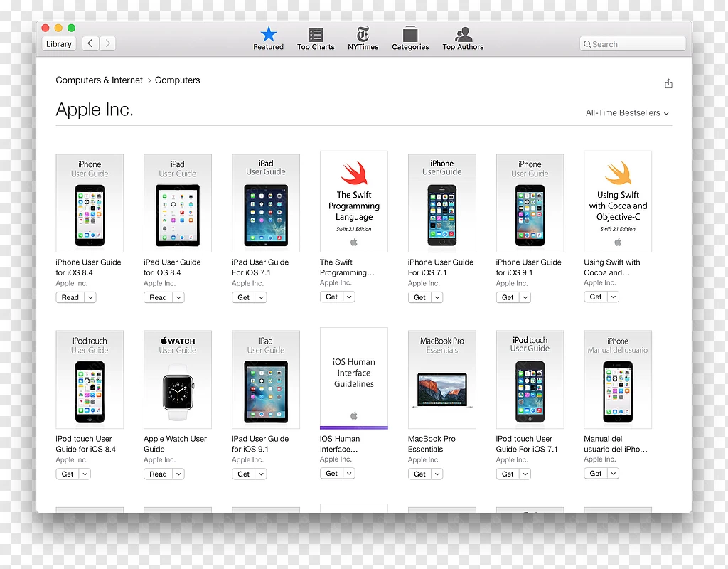
Task: Get iPad User Guide For iOS 7.1
Action: [x=243, y=297]
